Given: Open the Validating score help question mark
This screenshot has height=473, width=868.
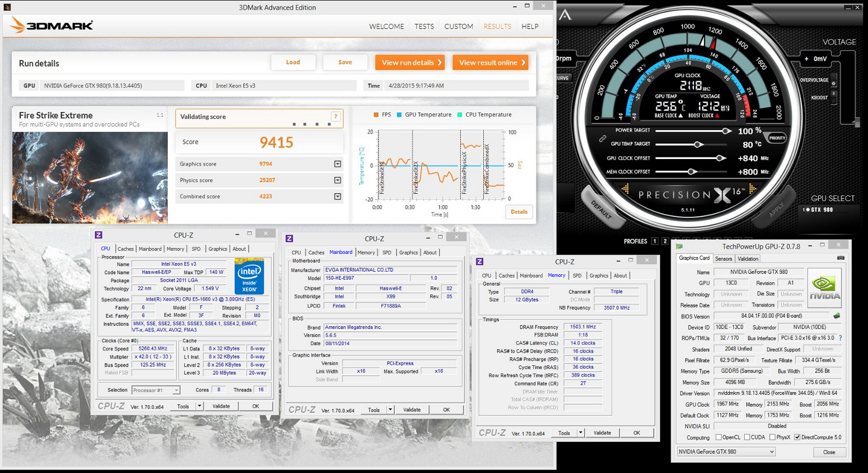Looking at the screenshot, I should 336,117.
